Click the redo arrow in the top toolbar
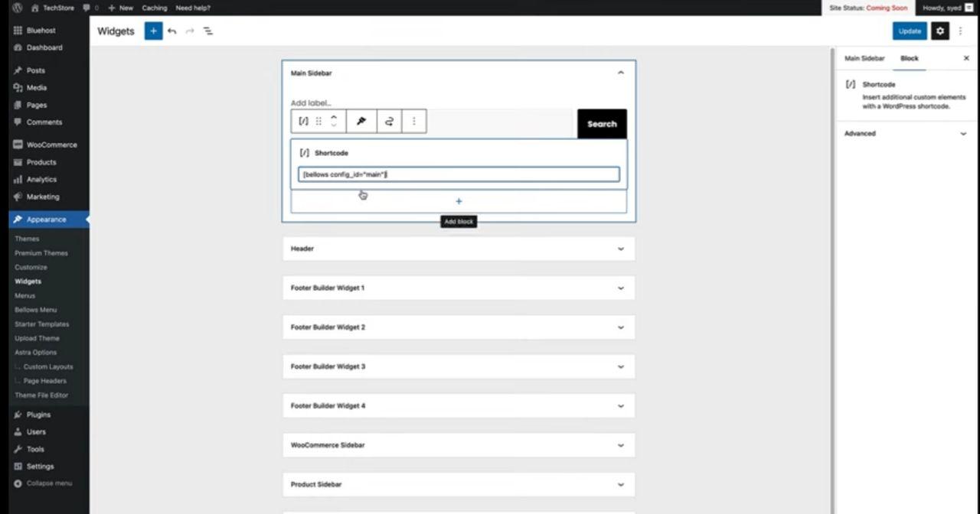The image size is (980, 514). click(189, 31)
